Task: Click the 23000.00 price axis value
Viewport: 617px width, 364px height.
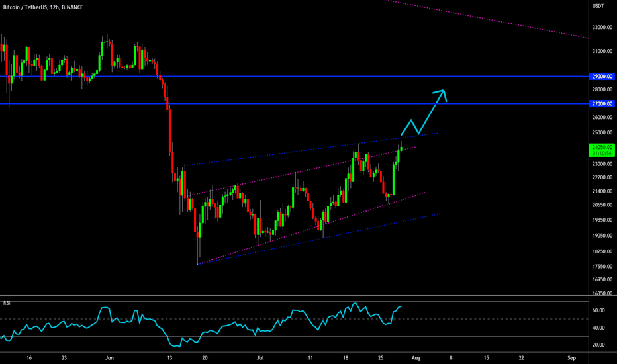Action: pos(602,163)
